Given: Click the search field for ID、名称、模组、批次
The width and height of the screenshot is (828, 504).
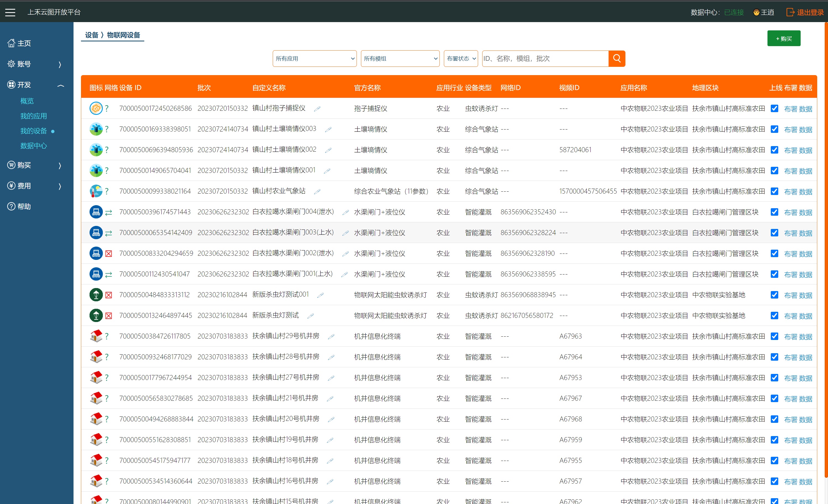Looking at the screenshot, I should pos(545,59).
